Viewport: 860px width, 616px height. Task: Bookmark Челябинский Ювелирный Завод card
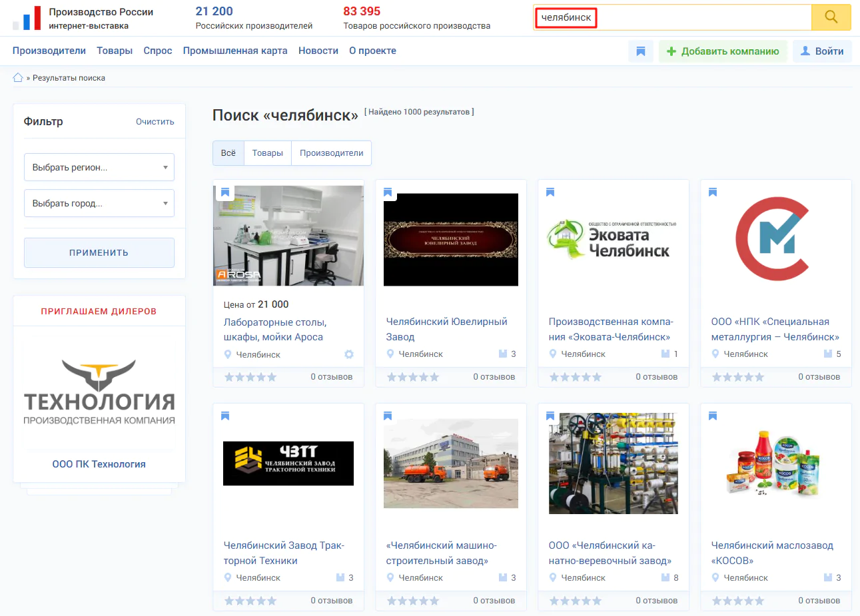point(388,192)
